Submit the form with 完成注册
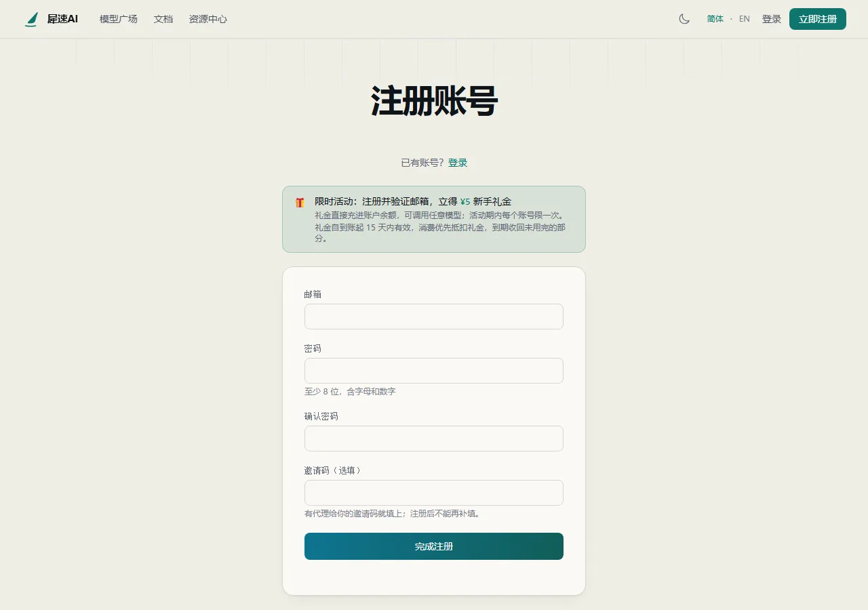Image resolution: width=868 pixels, height=610 pixels. click(x=434, y=546)
